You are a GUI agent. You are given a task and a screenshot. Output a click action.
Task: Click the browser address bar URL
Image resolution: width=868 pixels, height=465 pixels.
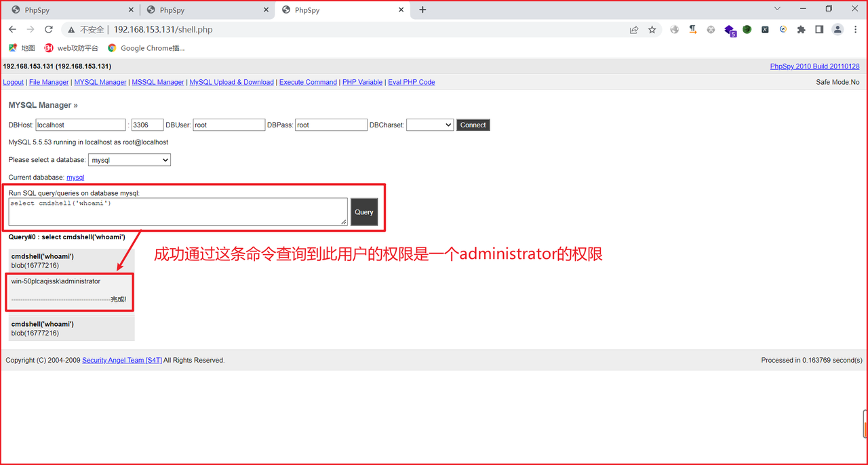point(163,30)
